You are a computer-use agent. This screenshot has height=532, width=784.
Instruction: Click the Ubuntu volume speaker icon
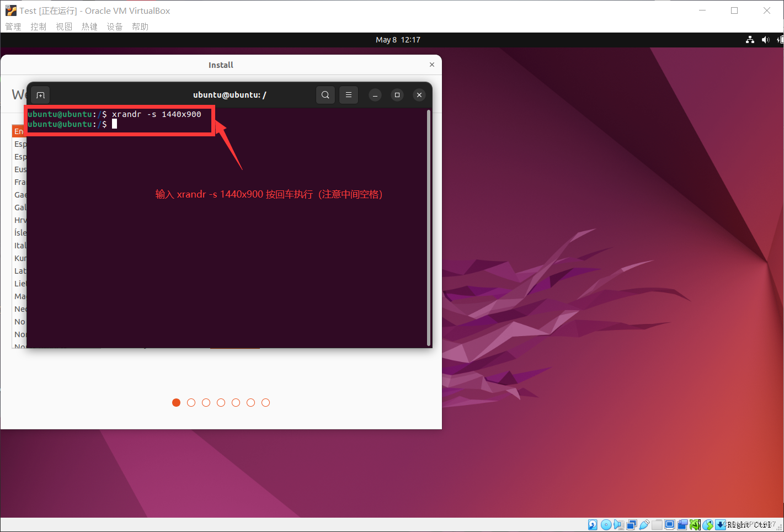[765, 40]
